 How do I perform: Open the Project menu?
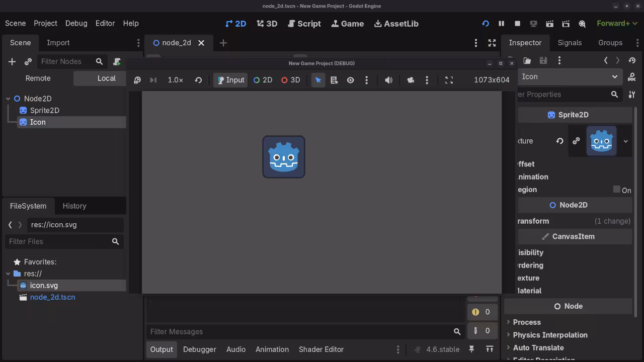tap(45, 23)
